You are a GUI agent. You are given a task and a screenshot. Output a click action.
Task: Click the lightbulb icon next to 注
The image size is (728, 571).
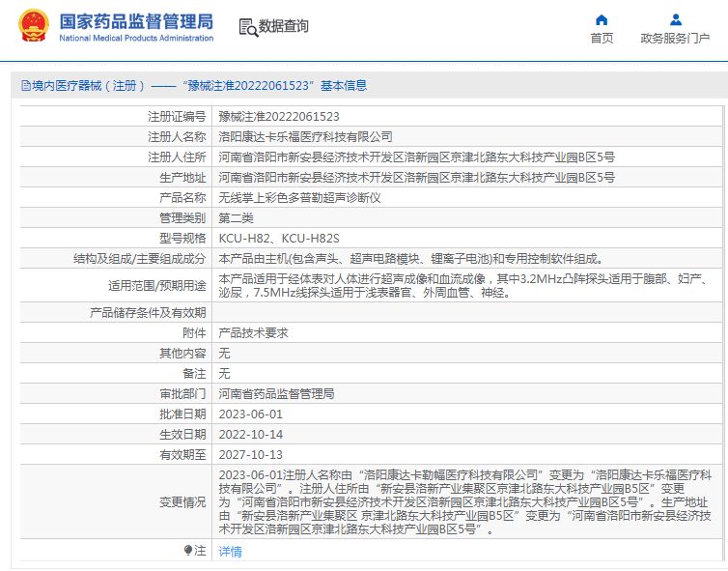click(188, 550)
